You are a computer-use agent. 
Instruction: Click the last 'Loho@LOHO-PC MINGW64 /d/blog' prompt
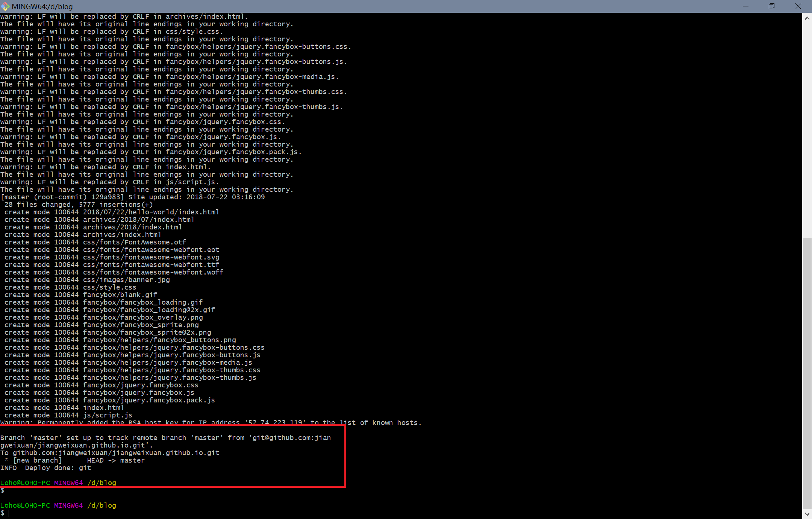[x=58, y=505]
